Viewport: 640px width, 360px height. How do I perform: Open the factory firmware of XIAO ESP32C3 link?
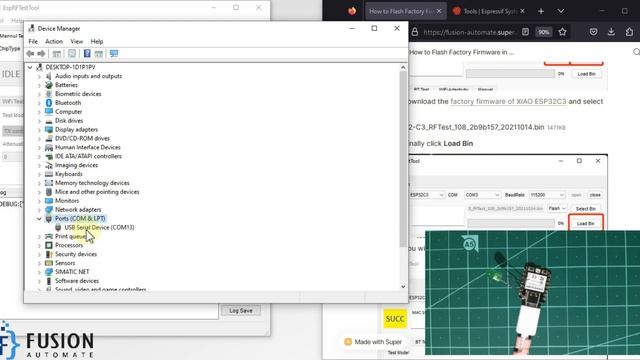tap(508, 101)
